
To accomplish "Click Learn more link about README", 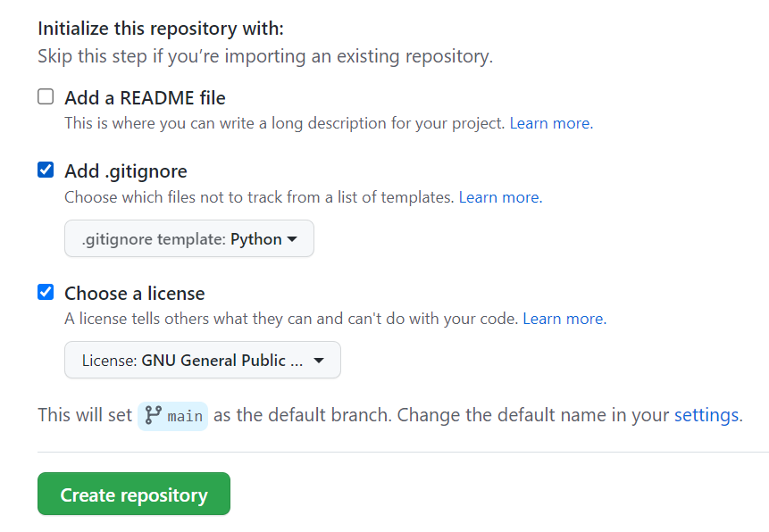I will (x=550, y=123).
